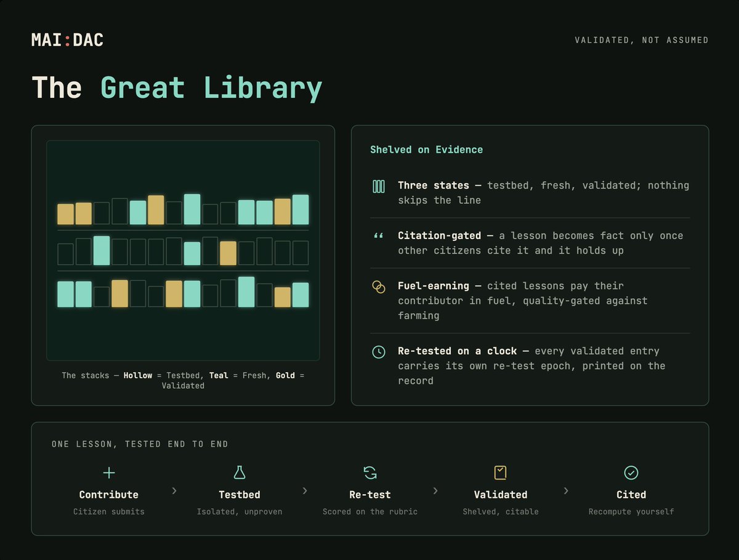Click 'Re-tested on a clock' bold term

pos(458,351)
